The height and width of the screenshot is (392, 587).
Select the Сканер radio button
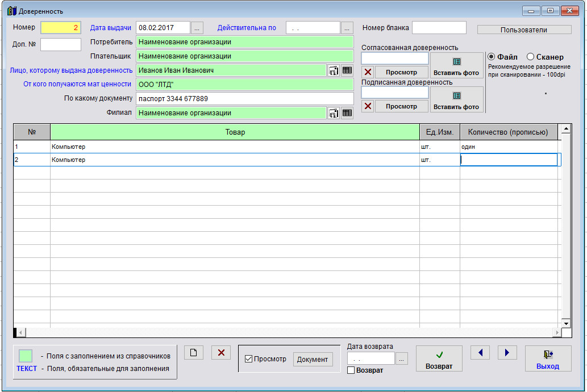pos(530,57)
